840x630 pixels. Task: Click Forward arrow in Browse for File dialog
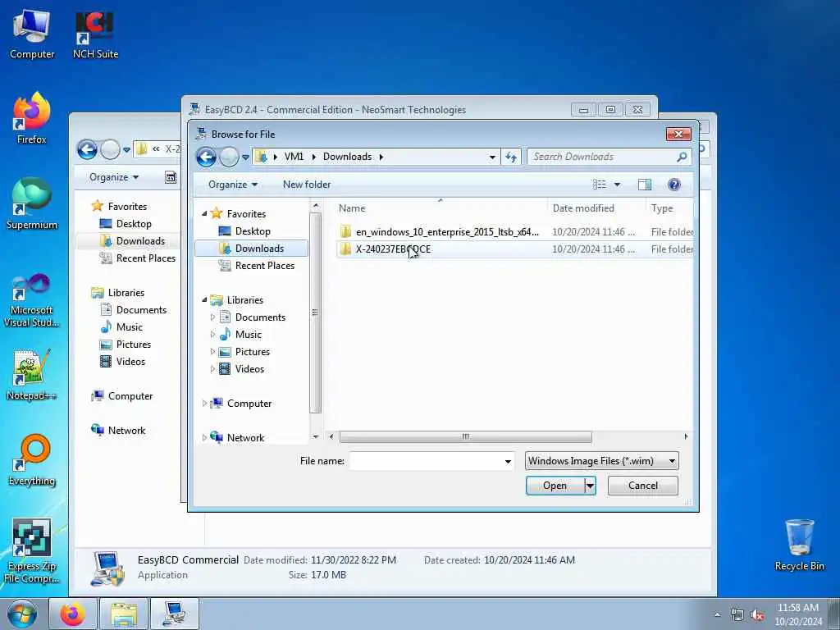(x=230, y=157)
